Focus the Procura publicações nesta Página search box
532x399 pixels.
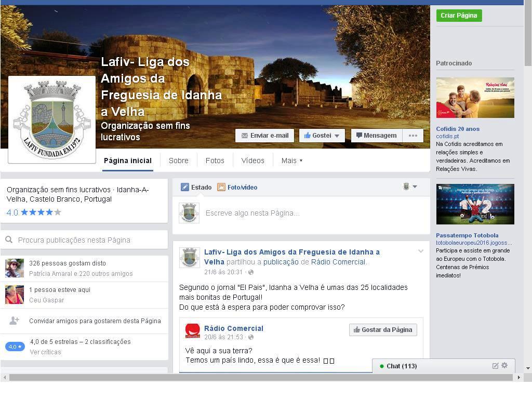click(84, 240)
